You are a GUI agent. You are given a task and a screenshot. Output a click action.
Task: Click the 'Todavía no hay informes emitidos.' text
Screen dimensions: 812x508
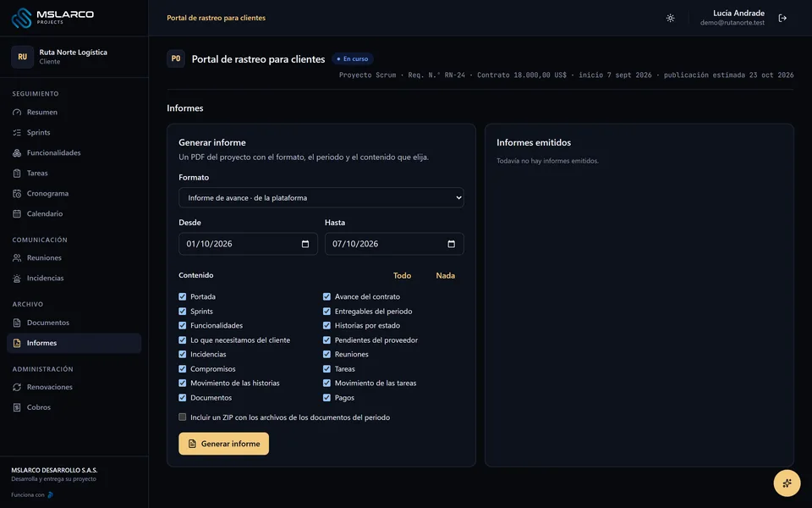tap(547, 161)
